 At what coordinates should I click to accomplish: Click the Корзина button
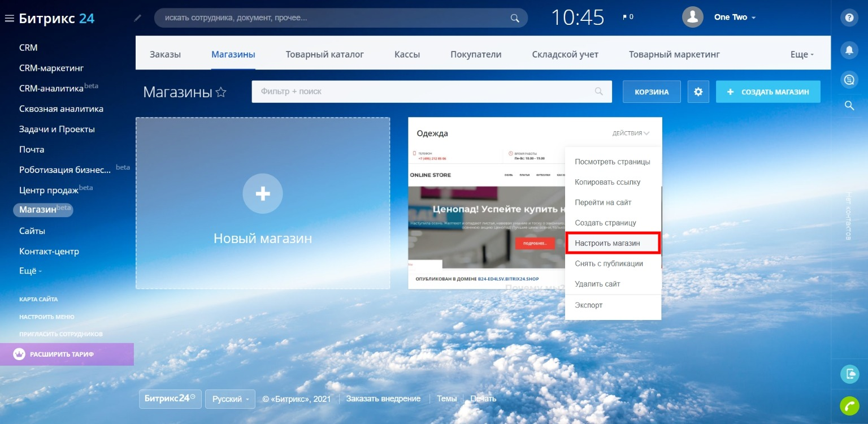tap(652, 92)
